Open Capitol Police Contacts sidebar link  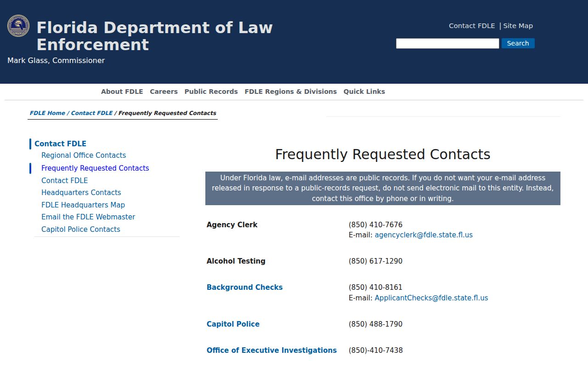pyautogui.click(x=81, y=230)
